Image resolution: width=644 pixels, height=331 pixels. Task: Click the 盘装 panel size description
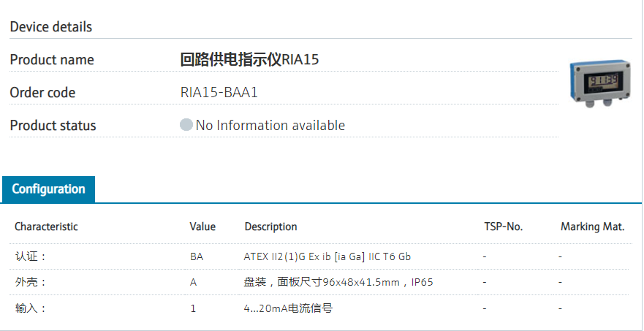click(x=338, y=282)
